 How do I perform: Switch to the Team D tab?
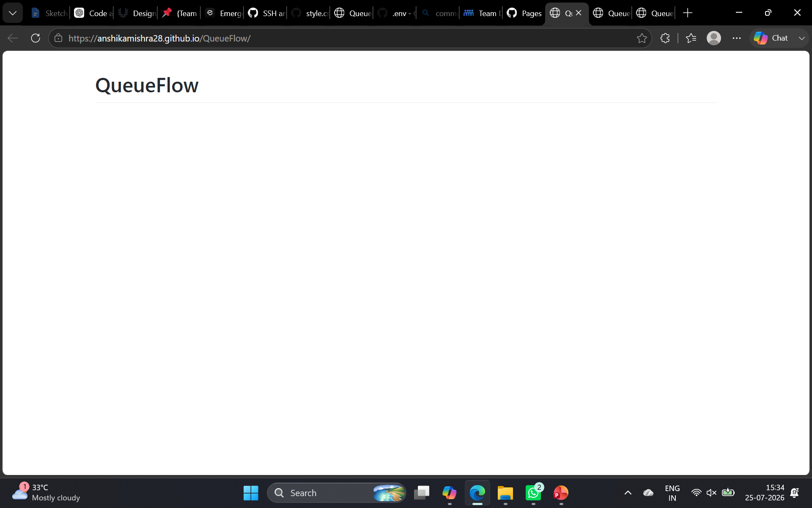[481, 13]
